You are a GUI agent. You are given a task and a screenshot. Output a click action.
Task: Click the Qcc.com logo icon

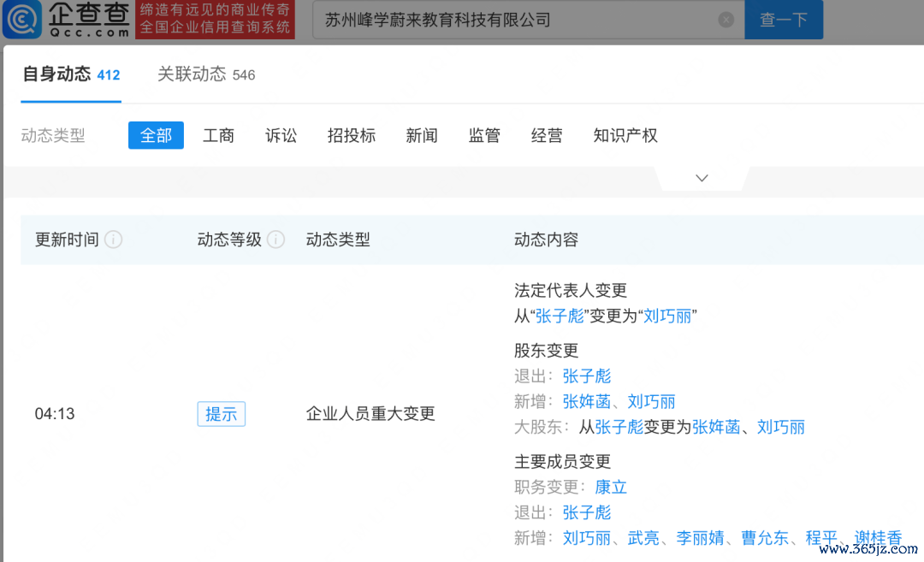(x=22, y=19)
